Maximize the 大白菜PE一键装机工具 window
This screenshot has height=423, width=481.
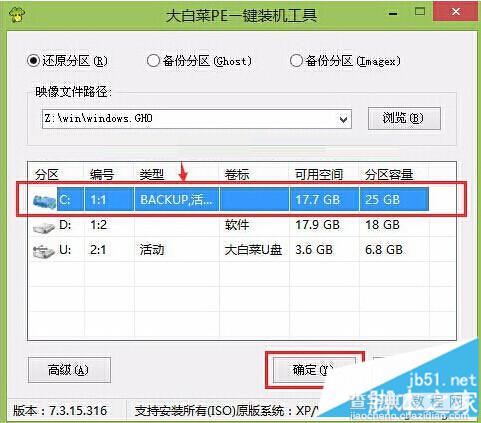(x=420, y=12)
